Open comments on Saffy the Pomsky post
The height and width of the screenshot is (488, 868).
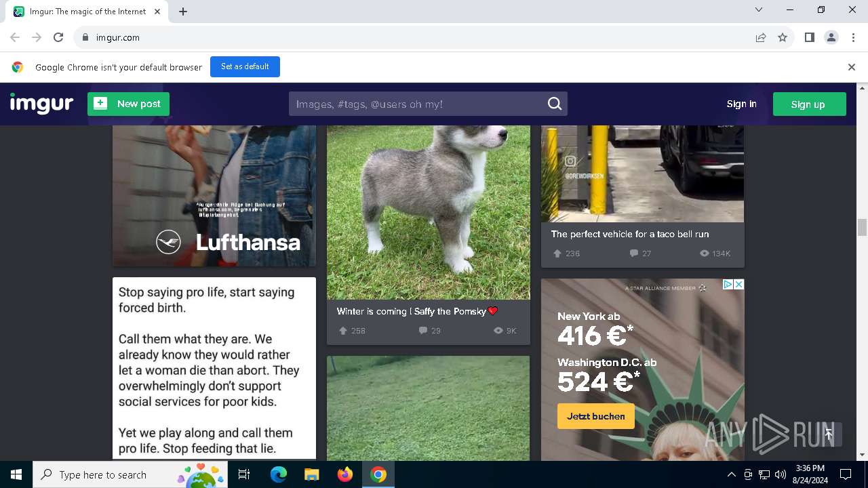point(422,331)
